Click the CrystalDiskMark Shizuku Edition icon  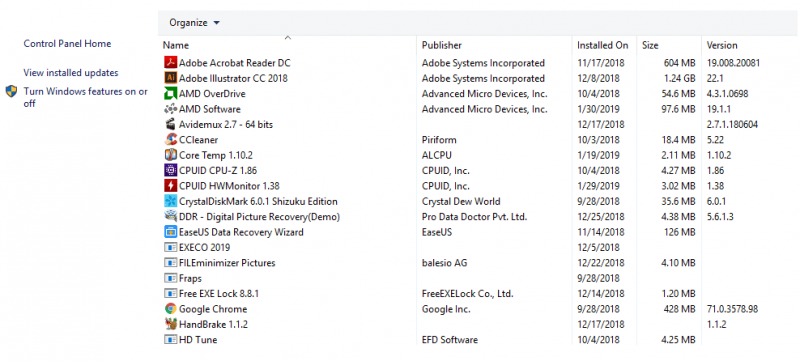[x=170, y=201]
